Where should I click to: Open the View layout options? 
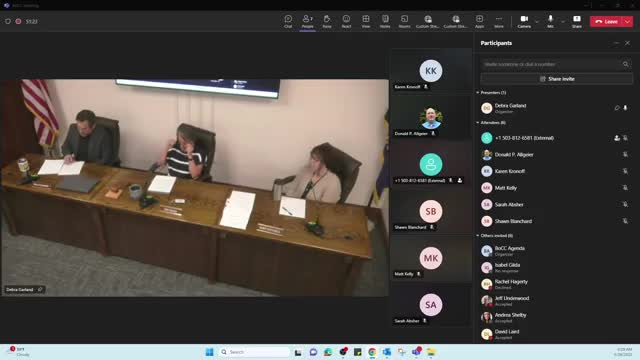point(366,21)
